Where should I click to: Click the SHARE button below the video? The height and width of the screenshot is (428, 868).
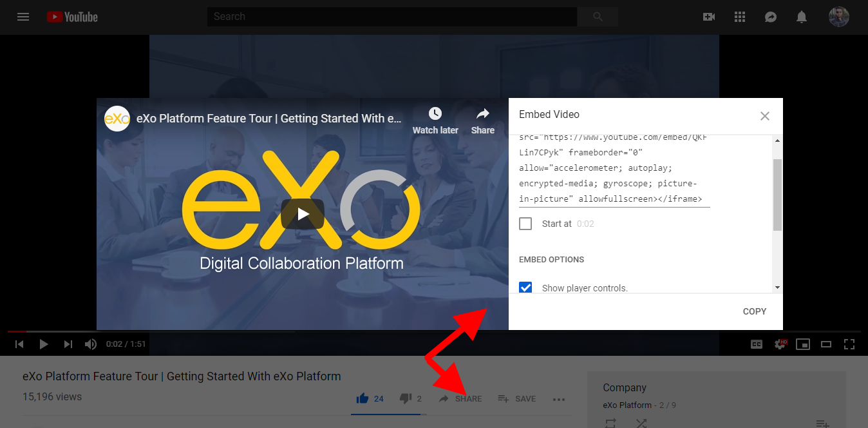460,399
